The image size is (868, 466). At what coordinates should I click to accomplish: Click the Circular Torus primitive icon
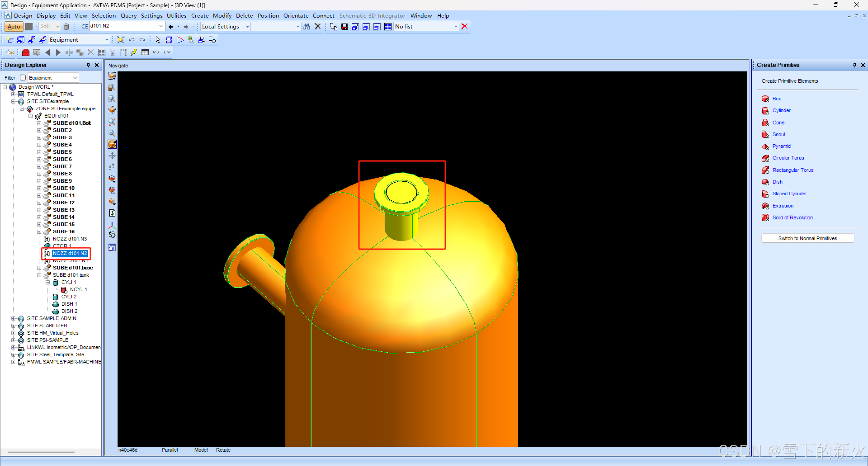pyautogui.click(x=765, y=158)
